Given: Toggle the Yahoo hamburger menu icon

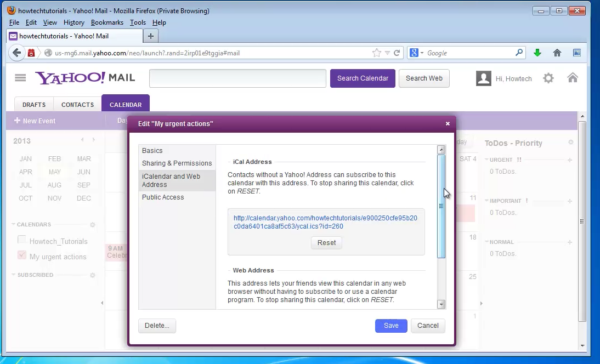Looking at the screenshot, I should [x=20, y=78].
